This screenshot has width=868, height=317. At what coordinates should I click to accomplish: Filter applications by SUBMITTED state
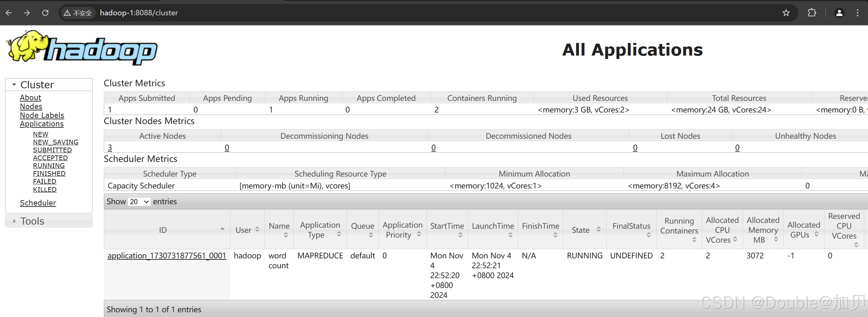click(x=52, y=150)
